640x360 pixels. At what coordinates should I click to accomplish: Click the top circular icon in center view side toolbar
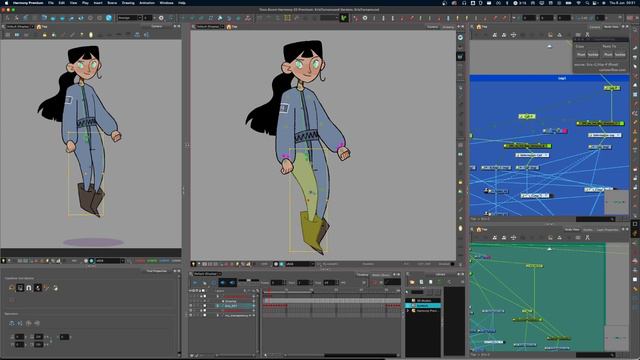point(460,38)
